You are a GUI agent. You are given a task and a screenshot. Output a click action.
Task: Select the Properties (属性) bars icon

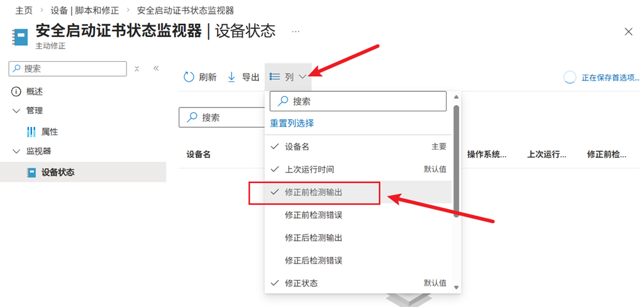31,132
